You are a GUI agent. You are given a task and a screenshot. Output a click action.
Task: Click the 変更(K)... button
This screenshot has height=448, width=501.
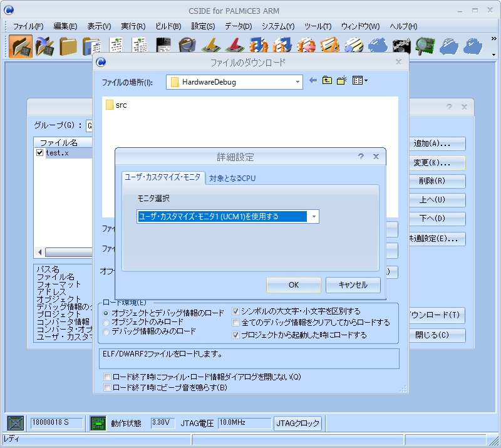pos(437,163)
